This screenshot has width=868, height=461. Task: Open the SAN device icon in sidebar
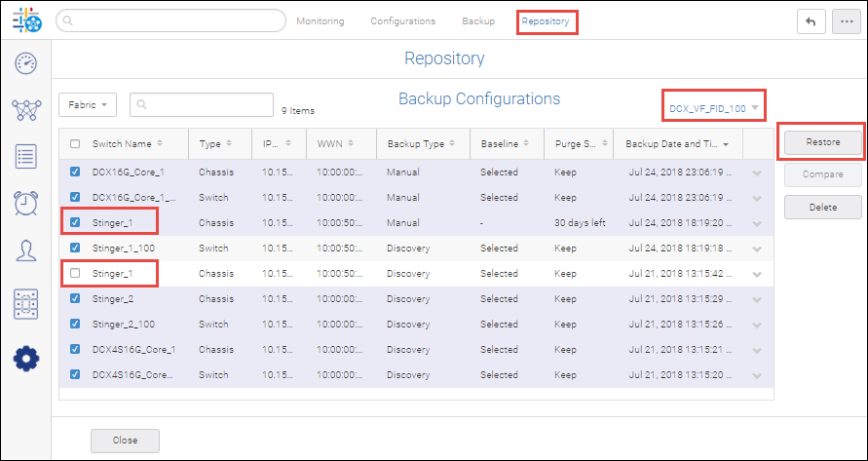[x=26, y=304]
